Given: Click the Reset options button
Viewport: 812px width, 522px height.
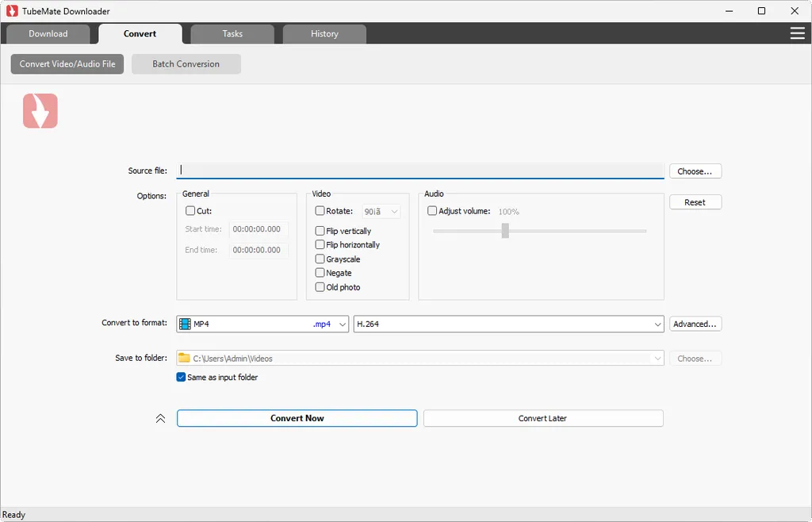Looking at the screenshot, I should coord(695,202).
